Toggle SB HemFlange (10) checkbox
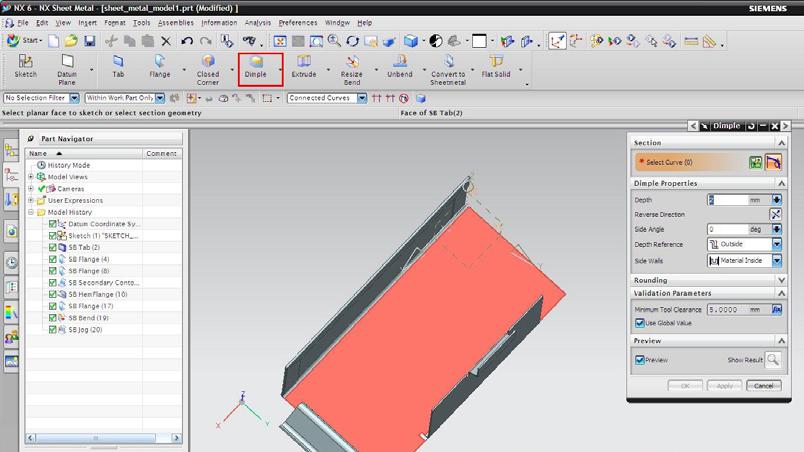The height and width of the screenshot is (452, 804). (52, 295)
